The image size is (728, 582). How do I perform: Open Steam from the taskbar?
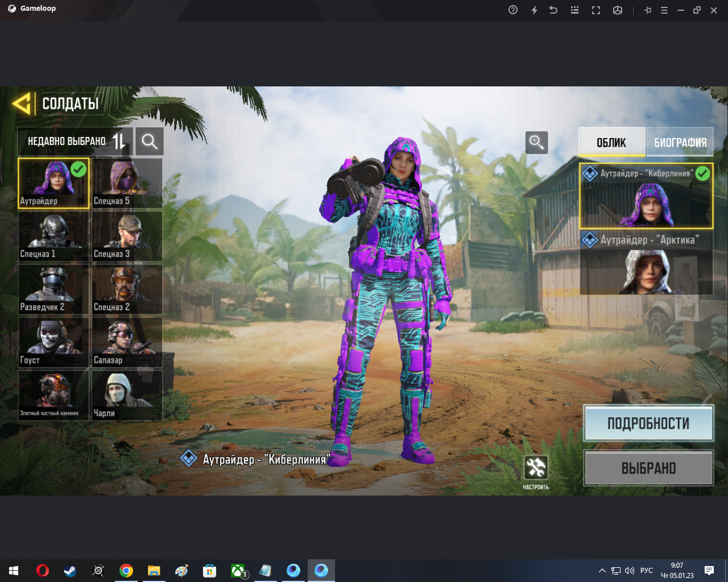tap(71, 570)
